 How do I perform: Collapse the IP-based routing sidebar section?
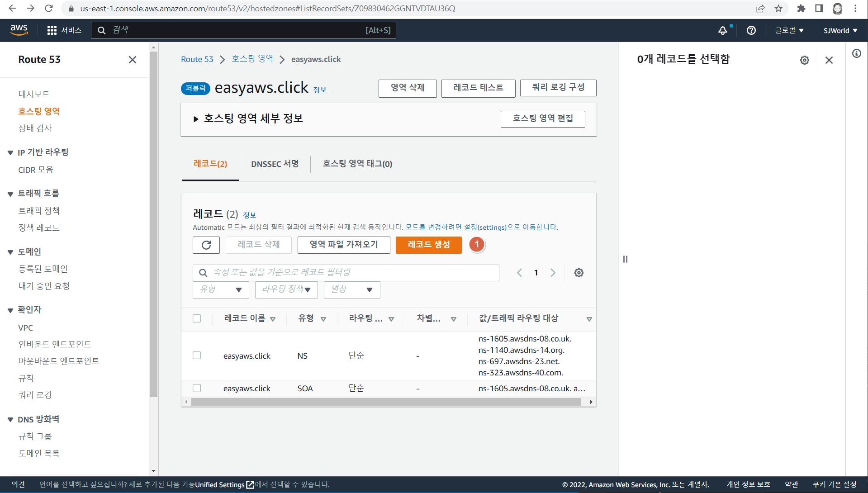click(x=10, y=153)
